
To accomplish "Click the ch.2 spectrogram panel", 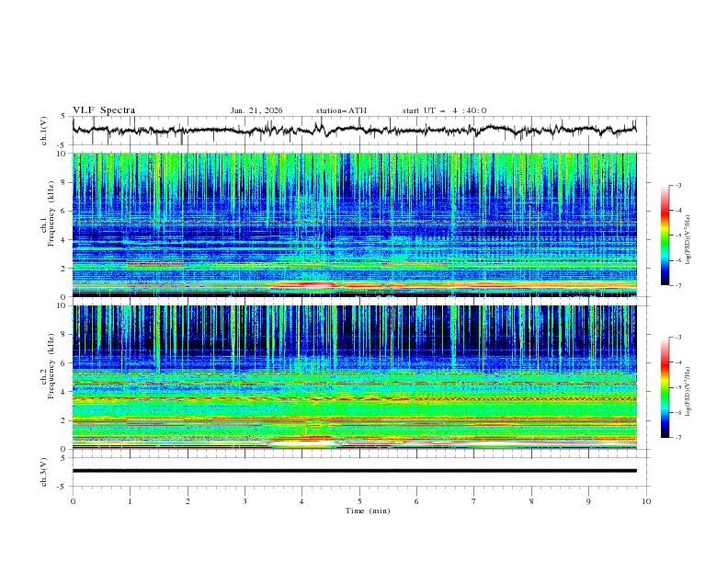I will point(354,377).
